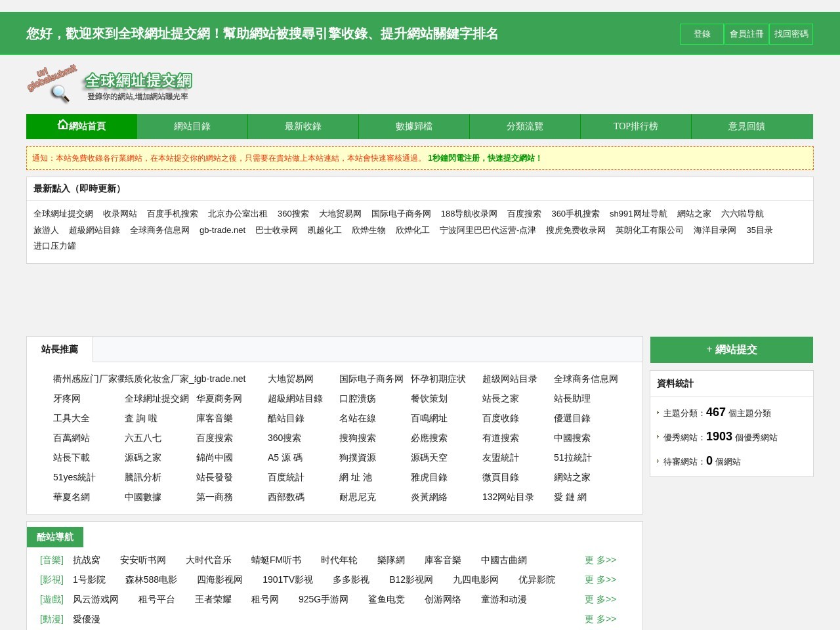840x630 pixels.
Task: Click the home icon on 網站首頁 tab
Action: click(x=62, y=124)
